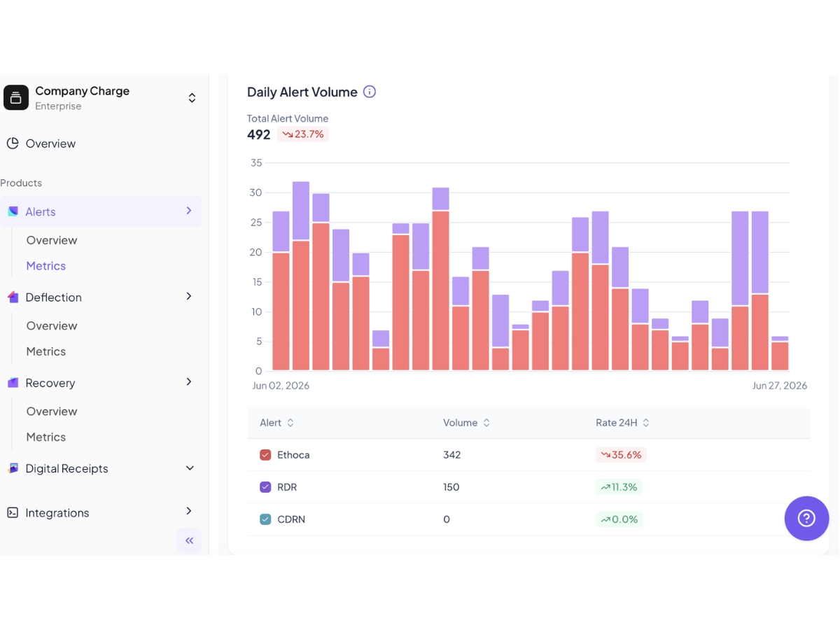Viewport: 840px width, 630px height.
Task: Collapse the sidebar with double-chevron icon
Action: coord(189,540)
